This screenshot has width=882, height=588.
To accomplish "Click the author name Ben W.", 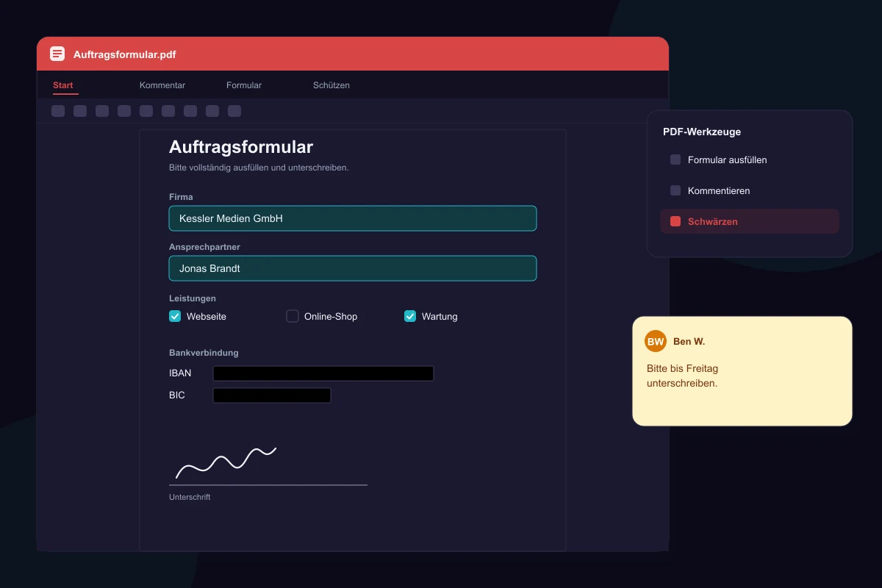I will 689,342.
